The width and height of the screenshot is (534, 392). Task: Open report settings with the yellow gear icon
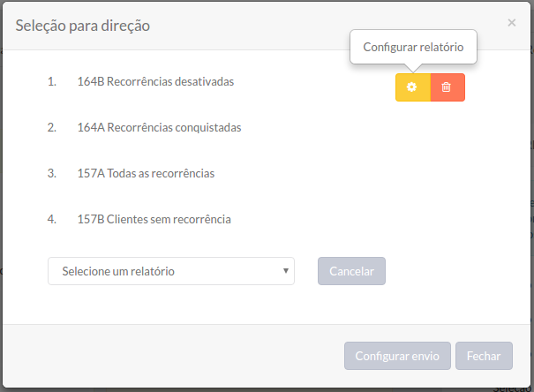413,87
